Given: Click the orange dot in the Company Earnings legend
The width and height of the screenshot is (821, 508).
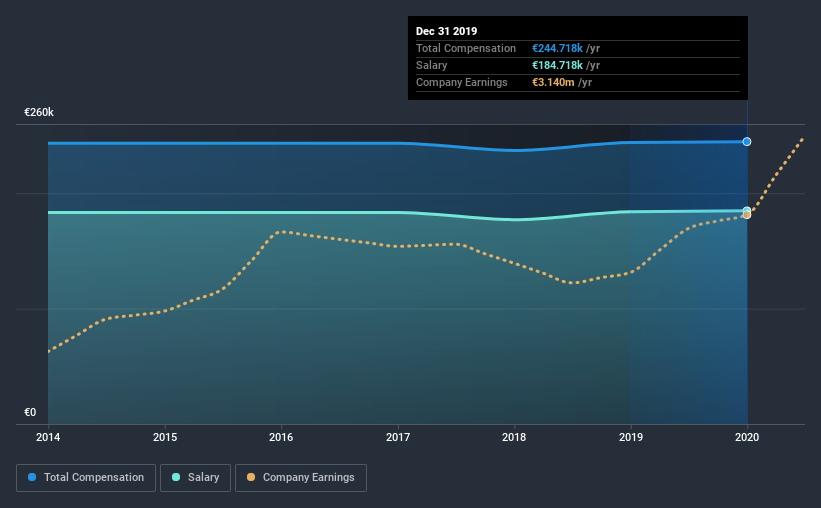Looking at the screenshot, I should coord(251,477).
